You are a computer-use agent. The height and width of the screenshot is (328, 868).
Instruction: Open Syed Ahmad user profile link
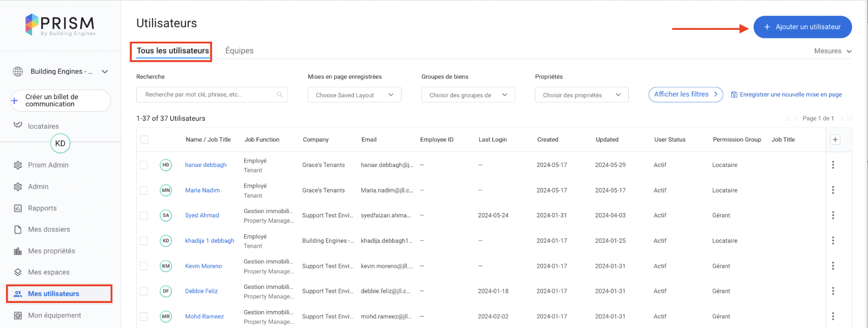coord(202,215)
